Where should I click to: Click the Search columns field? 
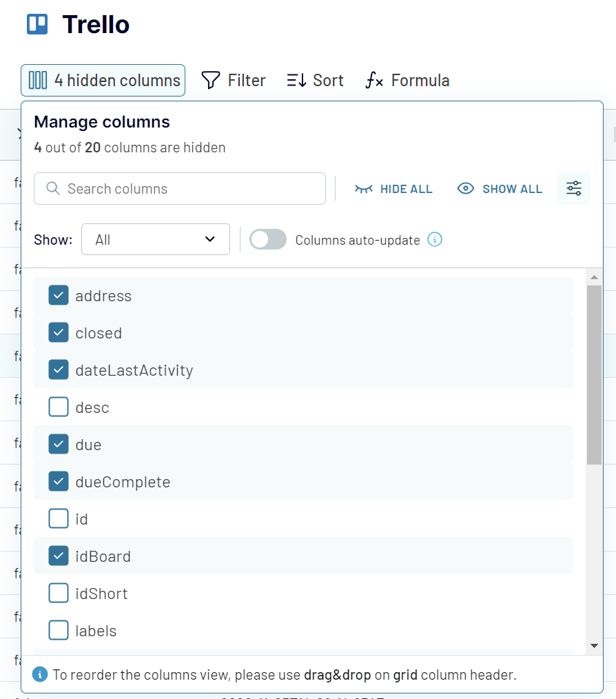click(180, 189)
